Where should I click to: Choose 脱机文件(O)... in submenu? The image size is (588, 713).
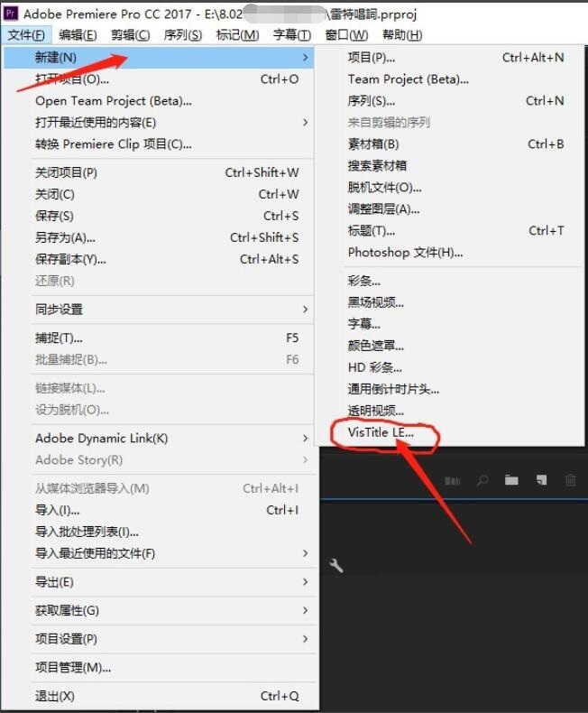point(450,188)
